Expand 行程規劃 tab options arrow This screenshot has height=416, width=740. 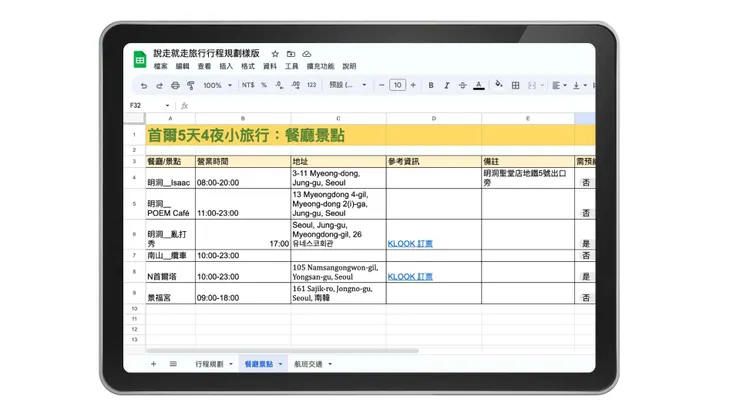(x=231, y=364)
